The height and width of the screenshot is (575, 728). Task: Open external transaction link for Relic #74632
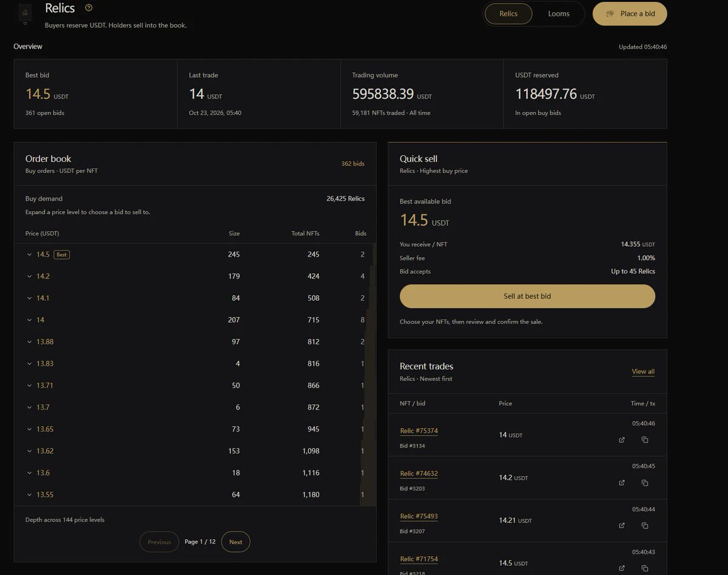[x=622, y=483]
